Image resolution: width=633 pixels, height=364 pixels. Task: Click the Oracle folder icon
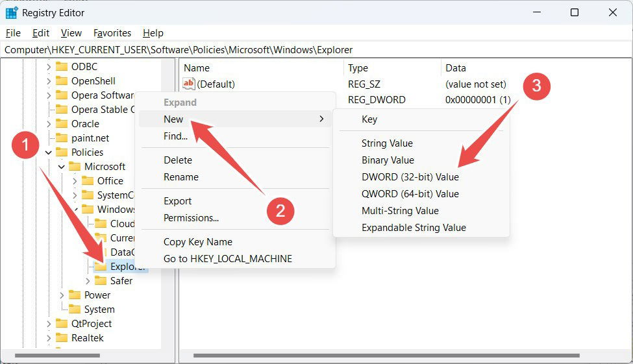tap(62, 123)
